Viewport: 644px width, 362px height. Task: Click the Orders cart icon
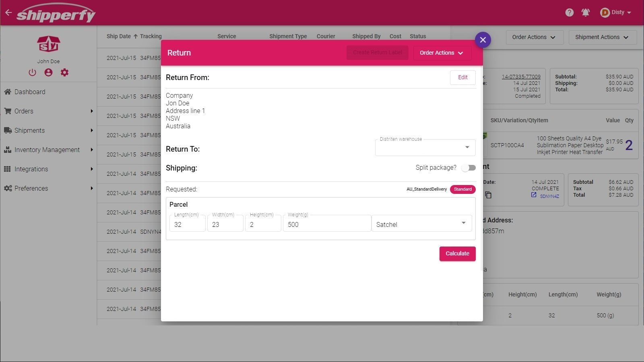point(8,111)
